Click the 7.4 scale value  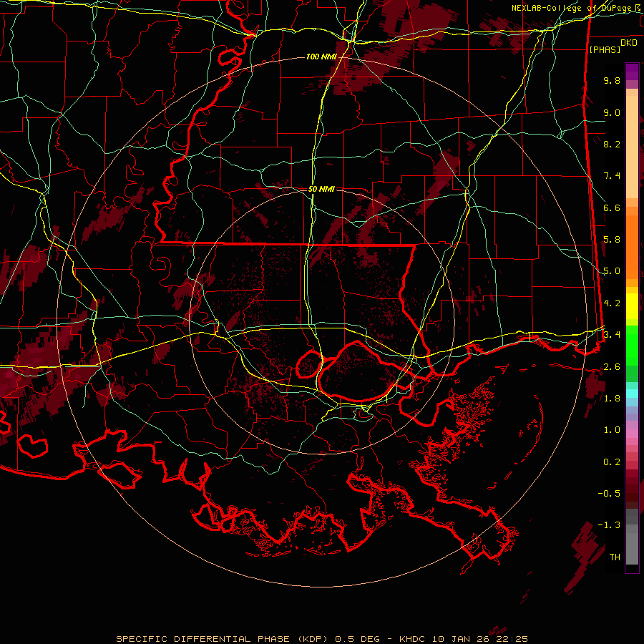pyautogui.click(x=612, y=176)
